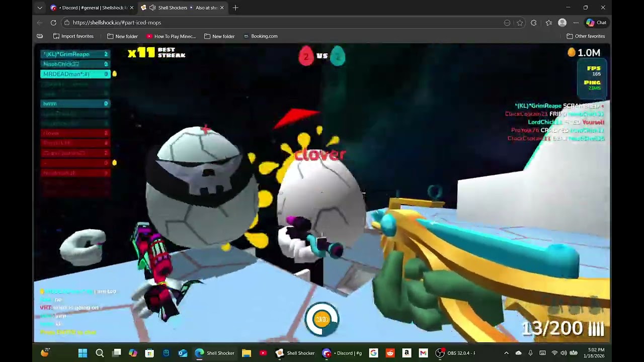
Task: Switch to Edge Shell Shocker taskbar window
Action: tap(215, 353)
